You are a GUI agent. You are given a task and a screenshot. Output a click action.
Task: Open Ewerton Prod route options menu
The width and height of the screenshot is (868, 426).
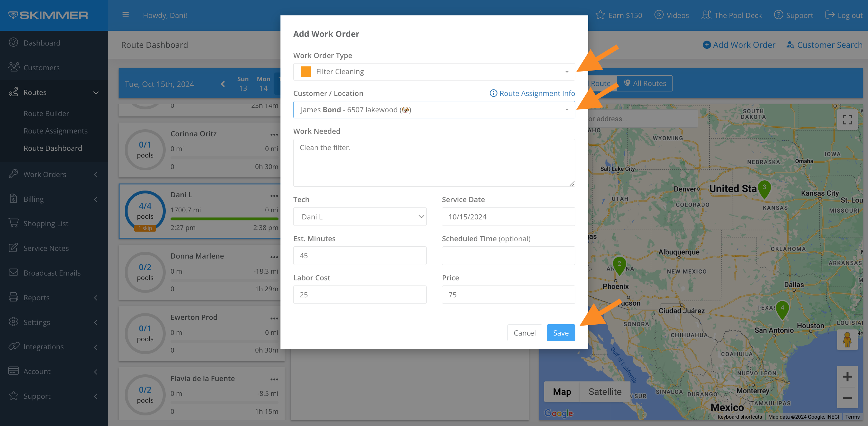pyautogui.click(x=274, y=318)
